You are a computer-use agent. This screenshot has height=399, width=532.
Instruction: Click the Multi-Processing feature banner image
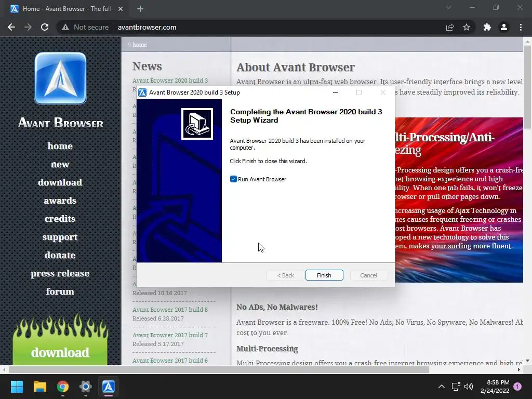pos(459,200)
